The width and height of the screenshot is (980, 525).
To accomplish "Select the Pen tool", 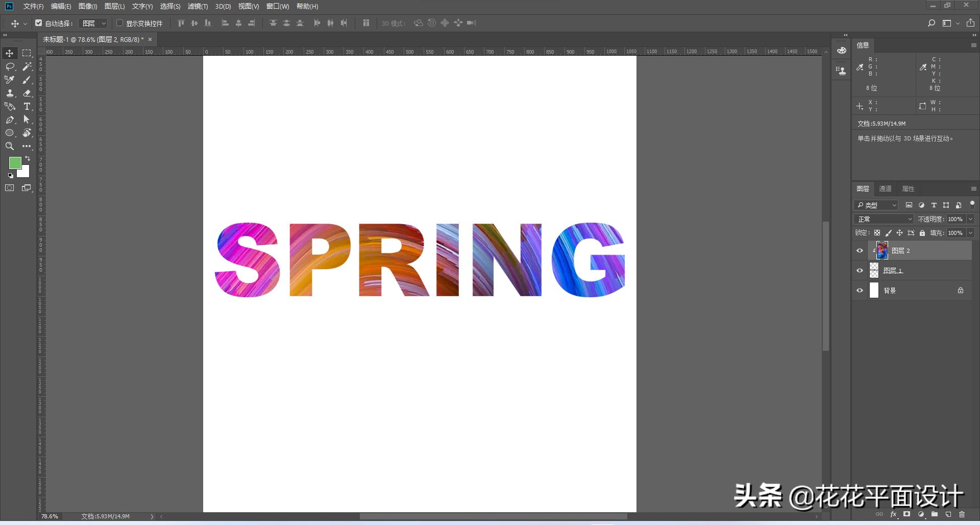I will coord(10,120).
